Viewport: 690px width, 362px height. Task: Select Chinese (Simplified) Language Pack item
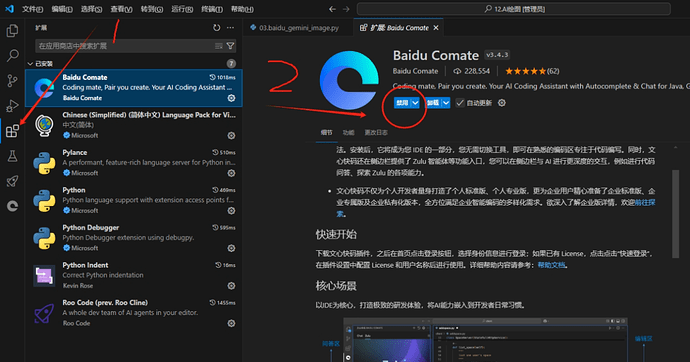click(133, 125)
